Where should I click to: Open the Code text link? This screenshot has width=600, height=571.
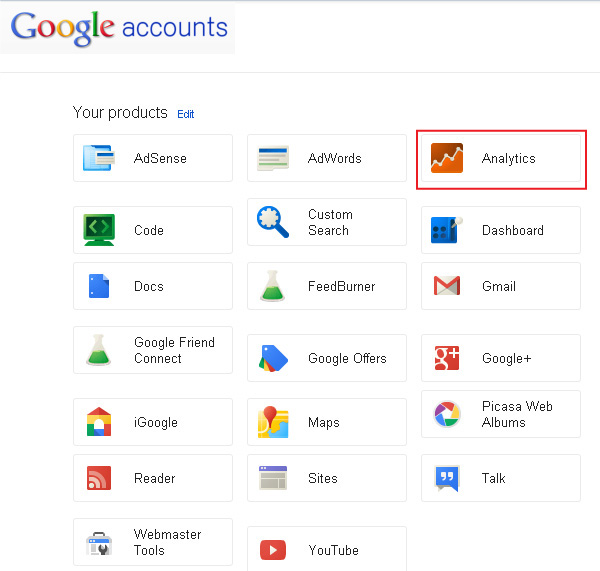coord(149,230)
